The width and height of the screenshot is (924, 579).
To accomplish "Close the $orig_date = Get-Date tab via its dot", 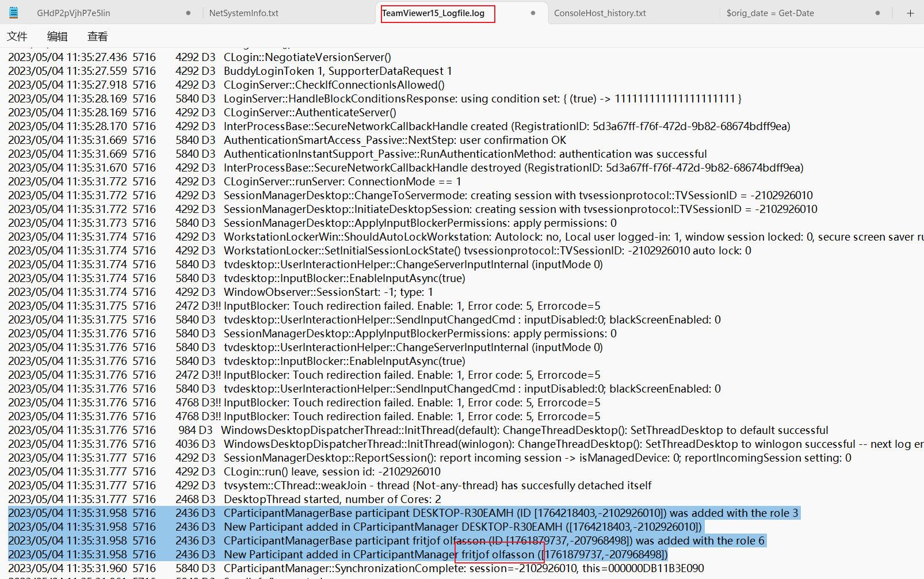I will (x=877, y=13).
